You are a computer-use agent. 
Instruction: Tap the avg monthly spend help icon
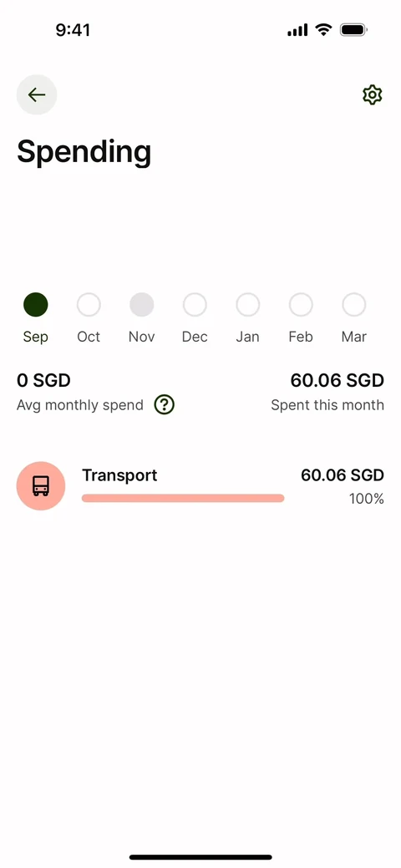(164, 405)
